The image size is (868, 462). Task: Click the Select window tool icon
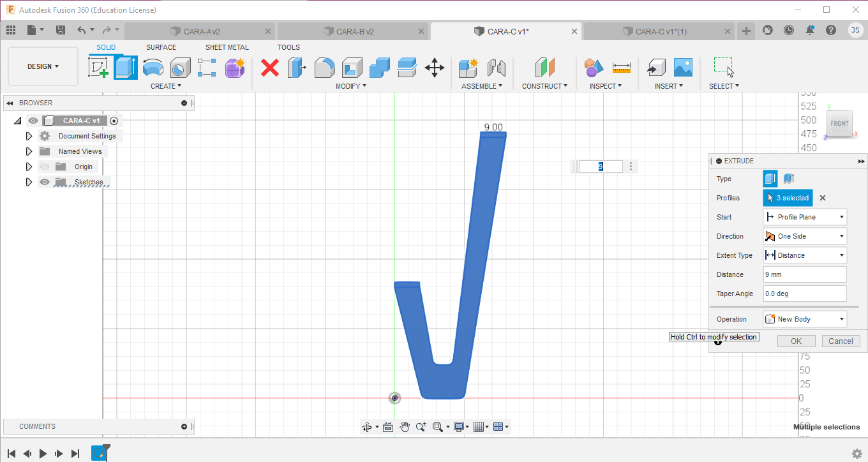pos(724,67)
